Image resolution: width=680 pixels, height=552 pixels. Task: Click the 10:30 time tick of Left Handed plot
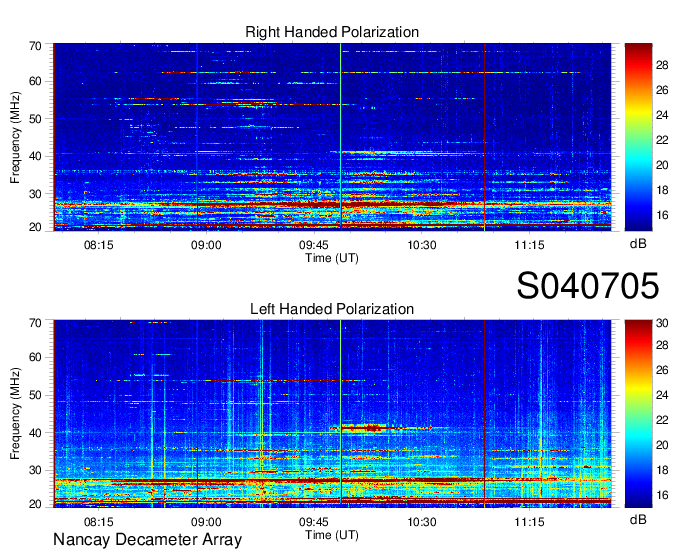[x=422, y=522]
